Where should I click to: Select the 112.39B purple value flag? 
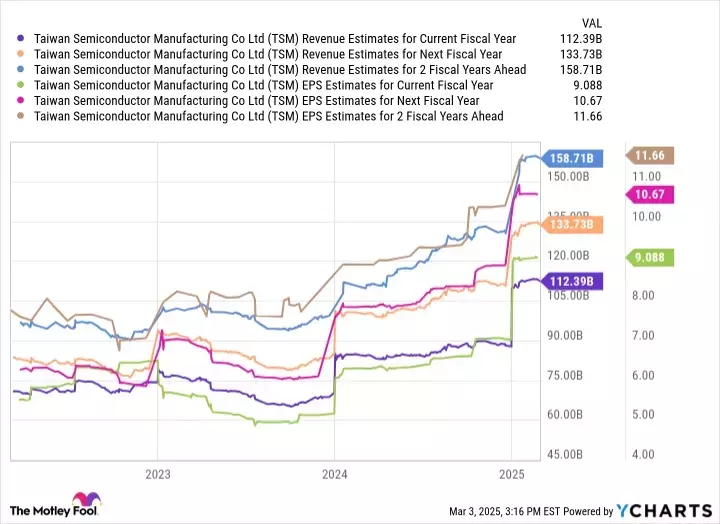click(572, 282)
